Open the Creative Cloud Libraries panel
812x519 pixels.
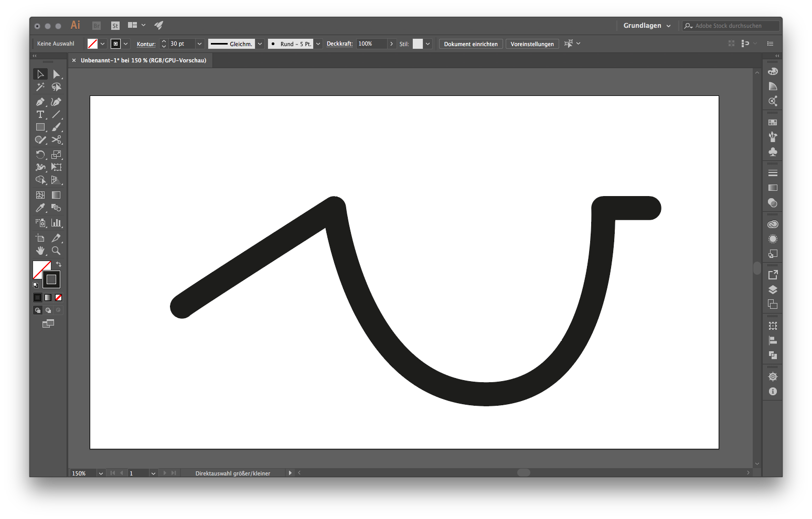pos(773,224)
